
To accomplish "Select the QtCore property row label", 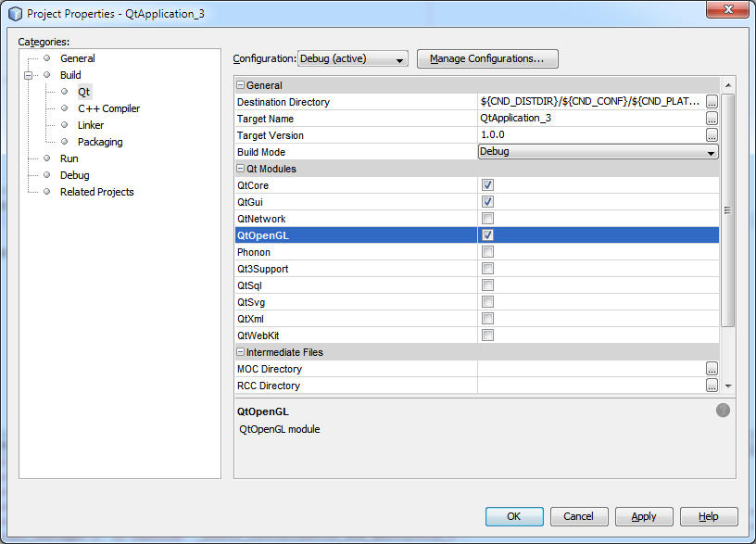I will click(x=253, y=185).
